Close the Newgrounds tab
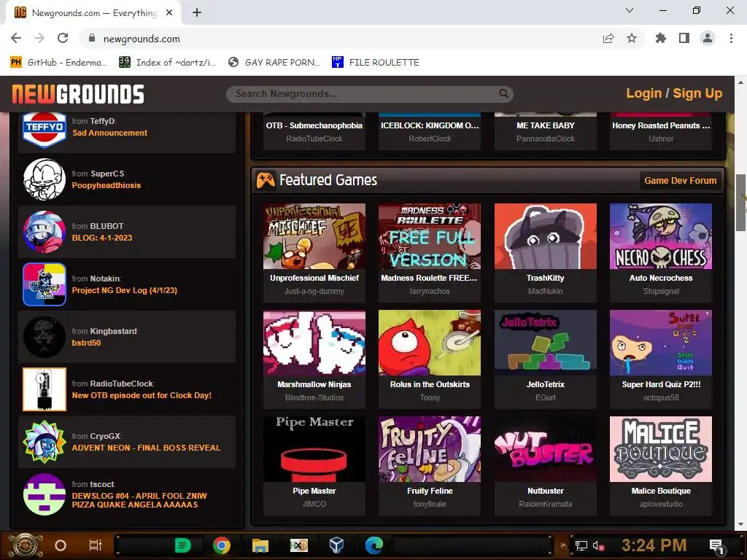 click(x=169, y=13)
